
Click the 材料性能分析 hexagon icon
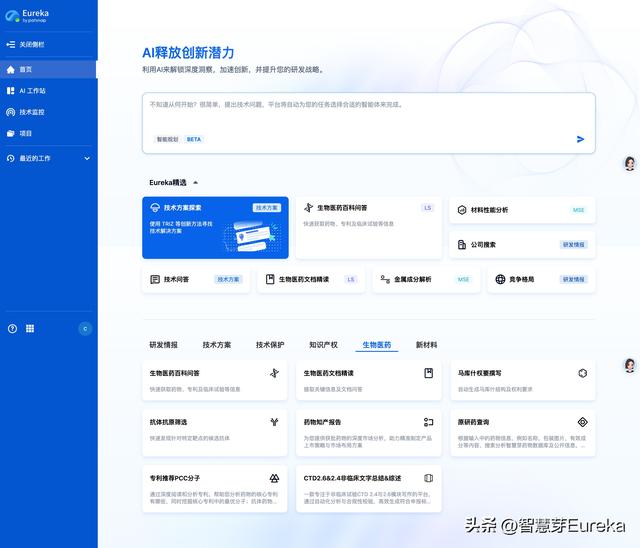(x=462, y=210)
